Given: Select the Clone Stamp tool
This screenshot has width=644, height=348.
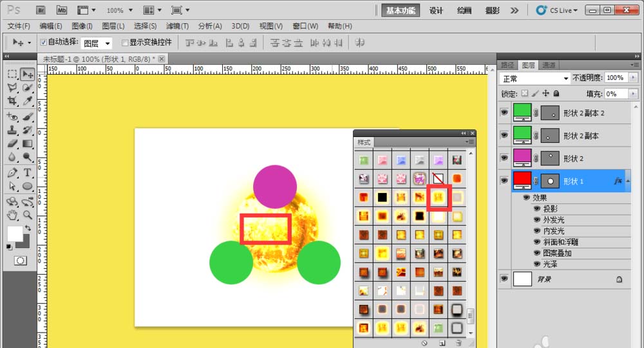Looking at the screenshot, I should point(12,130).
